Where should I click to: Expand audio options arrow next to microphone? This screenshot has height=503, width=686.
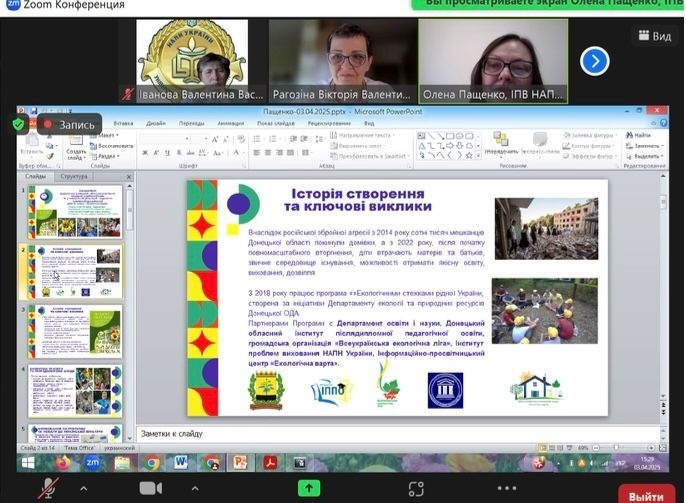(x=83, y=487)
